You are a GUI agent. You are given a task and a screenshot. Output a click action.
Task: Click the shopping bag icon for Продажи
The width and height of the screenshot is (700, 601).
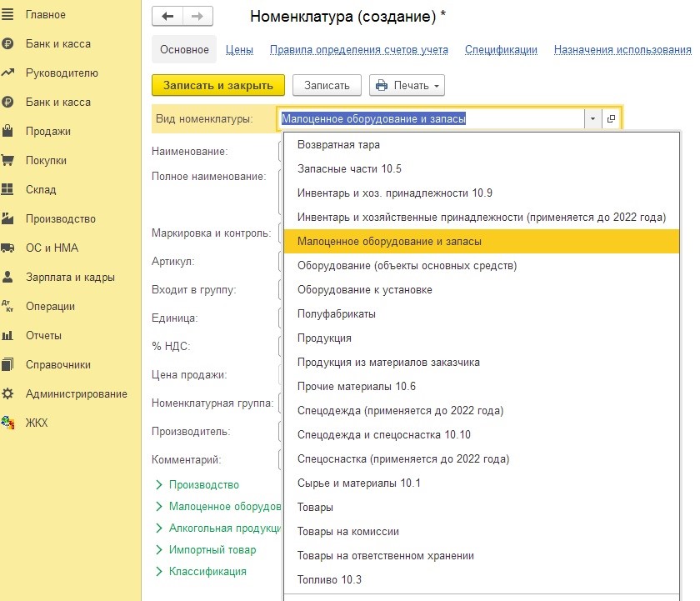[x=7, y=131]
